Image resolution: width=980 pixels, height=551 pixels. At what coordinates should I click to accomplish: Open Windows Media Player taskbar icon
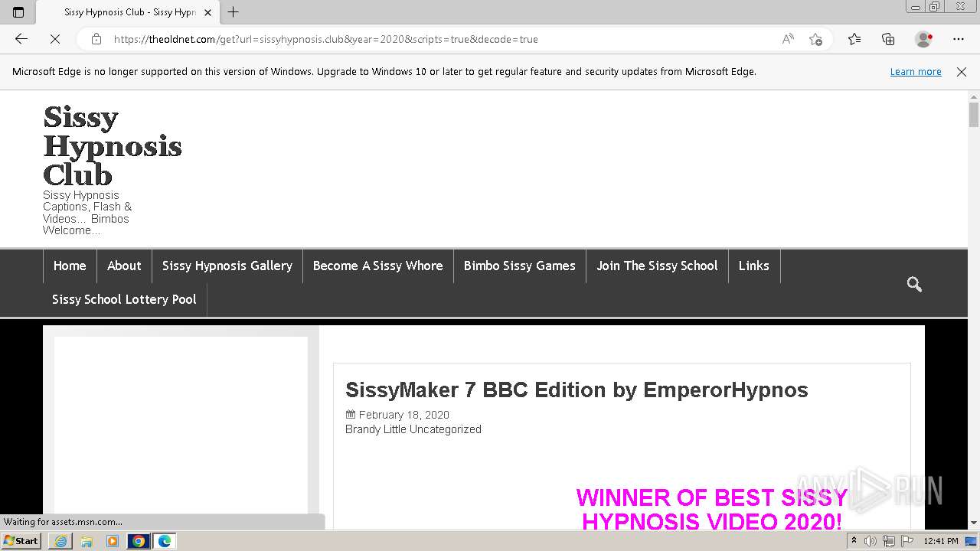click(x=113, y=541)
